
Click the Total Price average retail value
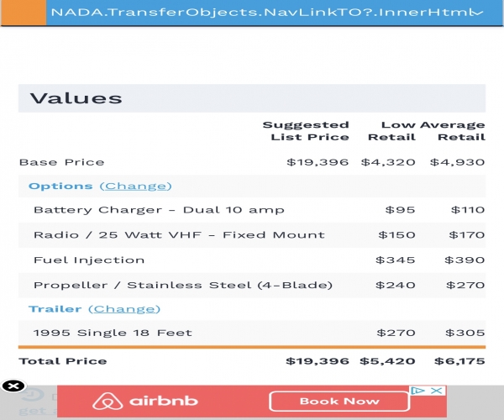point(459,361)
